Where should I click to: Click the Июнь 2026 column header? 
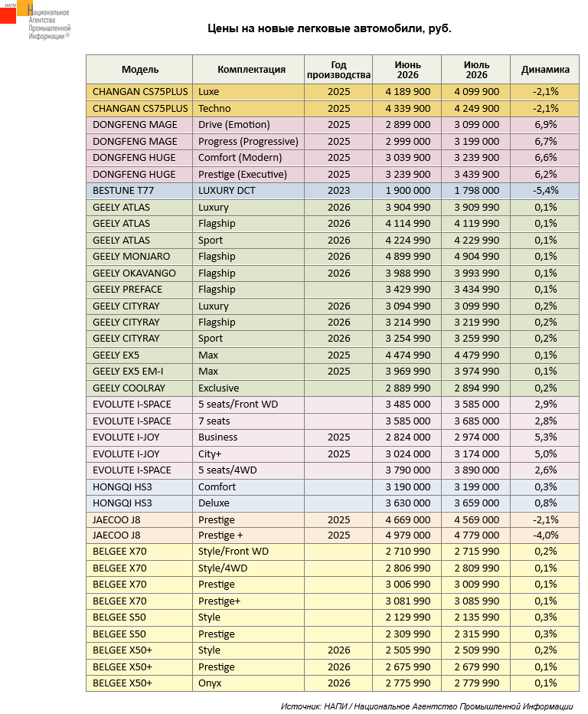407,70
